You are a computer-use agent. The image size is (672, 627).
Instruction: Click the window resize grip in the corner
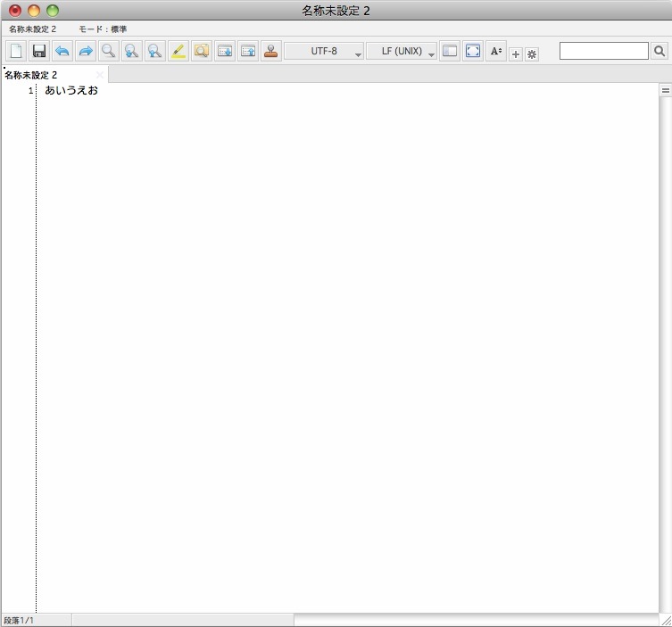[x=666, y=621]
